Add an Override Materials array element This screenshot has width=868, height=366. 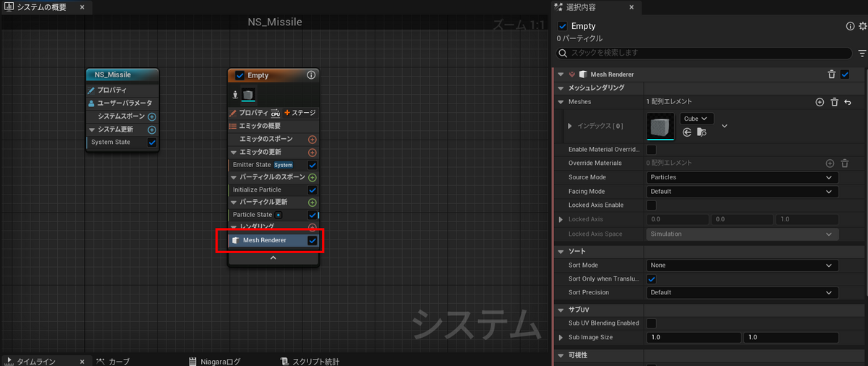pos(830,163)
